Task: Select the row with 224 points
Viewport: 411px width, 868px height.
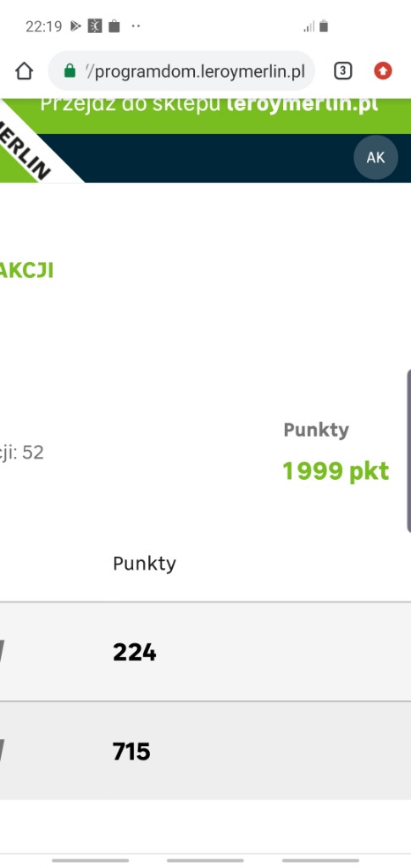Action: pos(205,652)
